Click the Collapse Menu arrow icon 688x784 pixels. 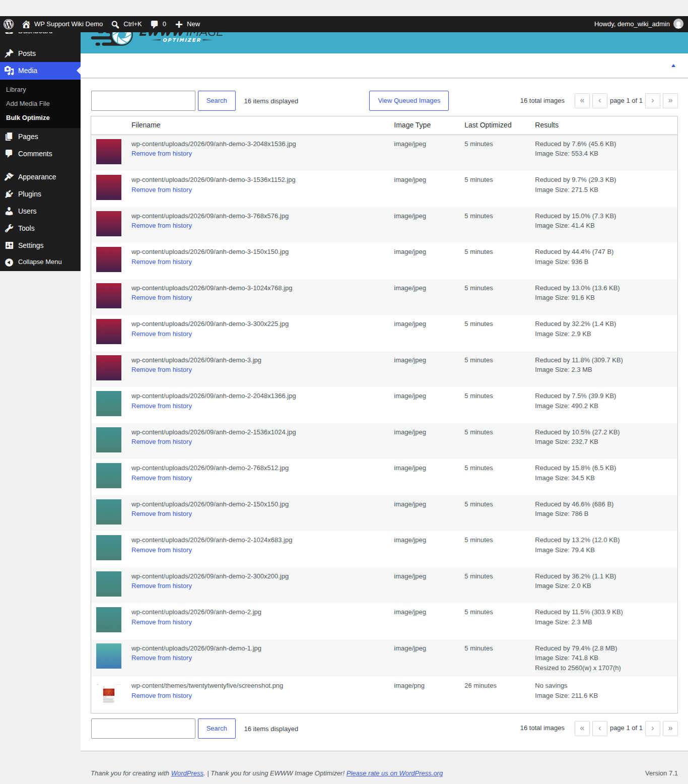[9, 262]
